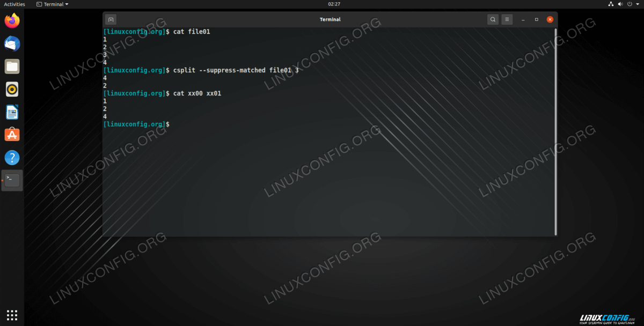The image size is (644, 326).
Task: Launch Rhythmbox music player
Action: tap(12, 89)
